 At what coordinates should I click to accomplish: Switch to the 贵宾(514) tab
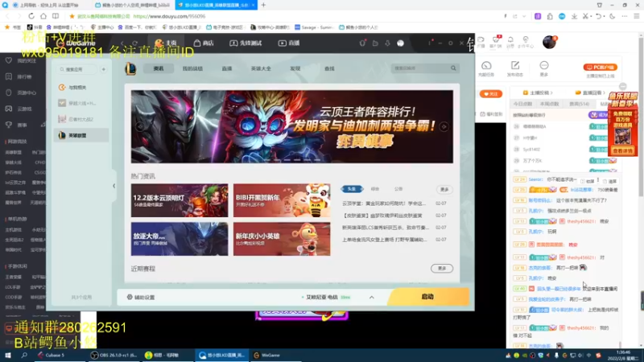coord(579,104)
